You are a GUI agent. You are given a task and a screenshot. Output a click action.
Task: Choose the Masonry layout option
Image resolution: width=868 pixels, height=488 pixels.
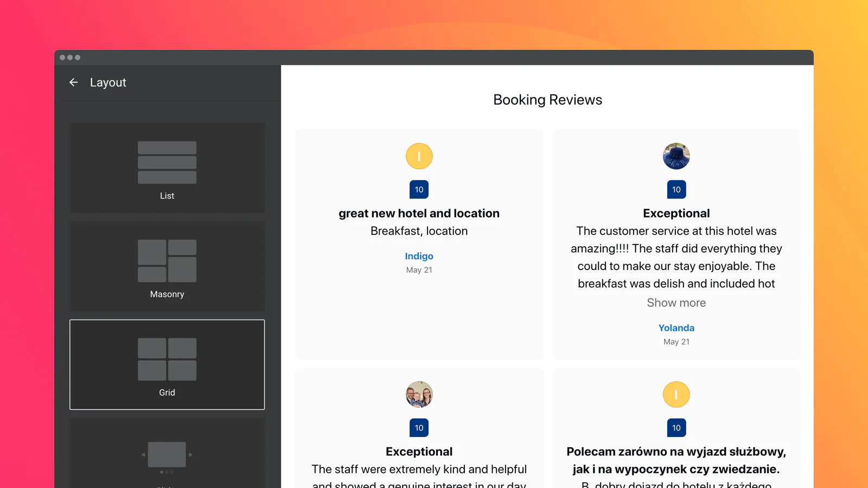[167, 266]
